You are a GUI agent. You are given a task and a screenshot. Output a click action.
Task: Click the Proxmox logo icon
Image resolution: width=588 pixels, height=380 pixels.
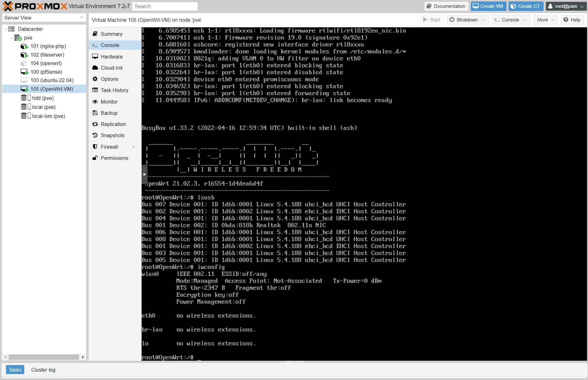[x=8, y=6]
